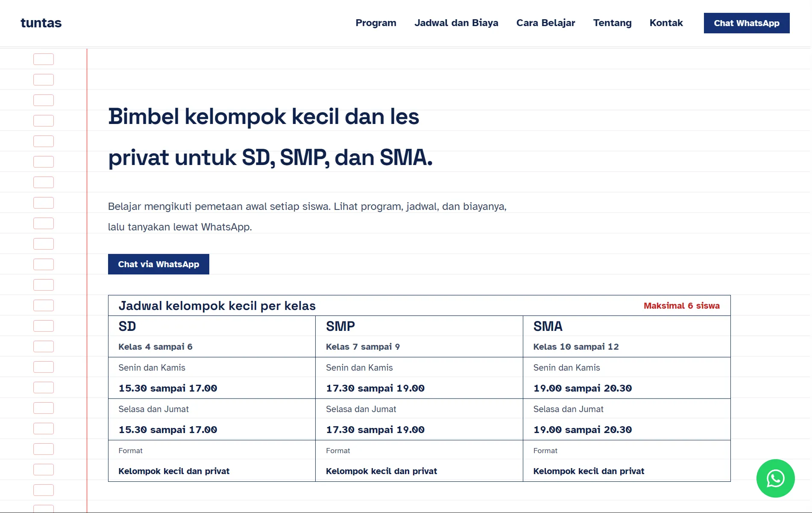
Task: Click 'Selasa dan Jumat' in the SD column
Action: (x=154, y=409)
